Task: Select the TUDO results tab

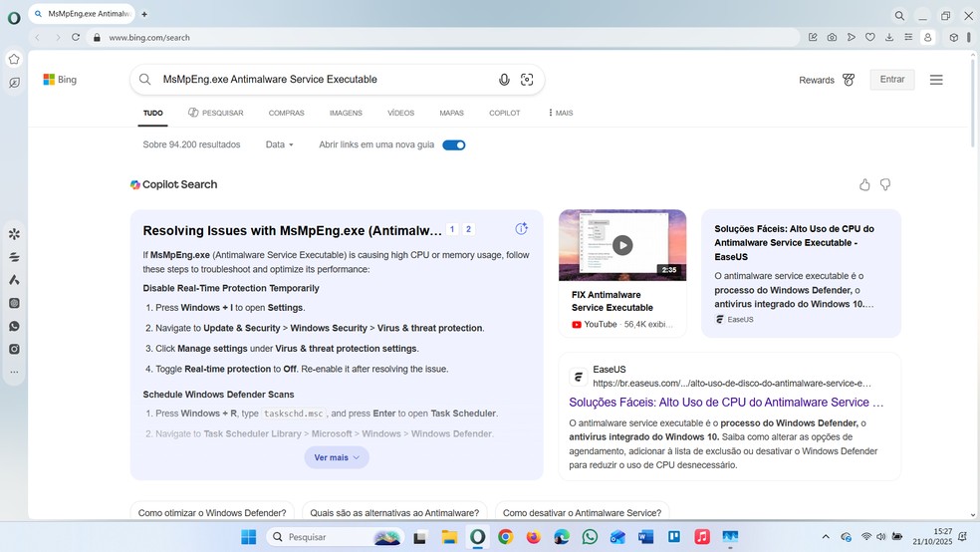Action: point(153,114)
